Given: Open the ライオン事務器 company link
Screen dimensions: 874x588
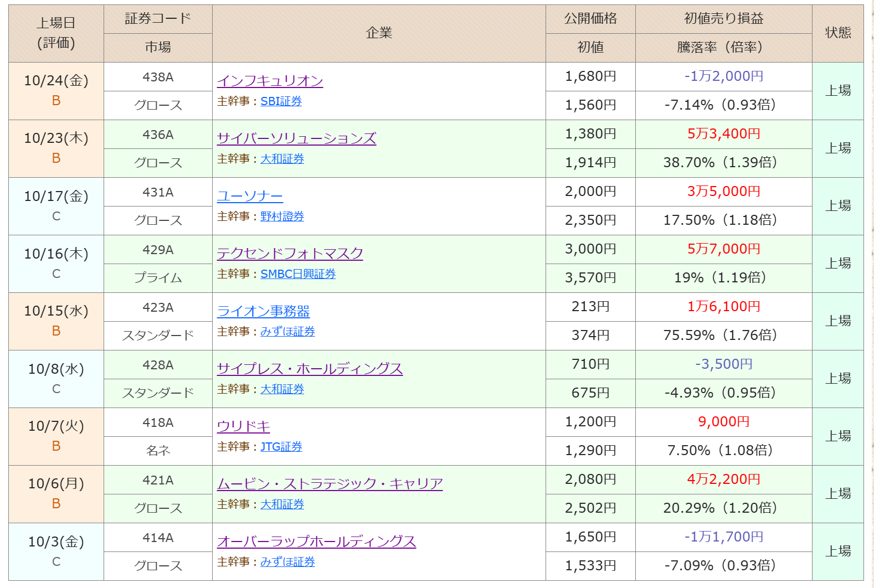Looking at the screenshot, I should [263, 312].
